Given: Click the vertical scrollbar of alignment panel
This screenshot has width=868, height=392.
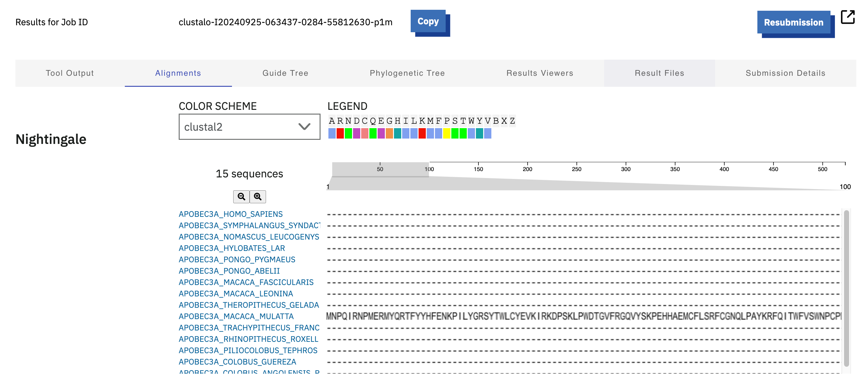Looking at the screenshot, I should [847, 288].
